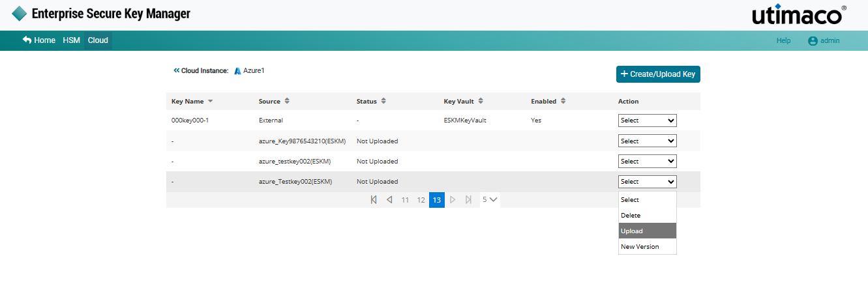Select current page 13
The image size is (868, 299).
(437, 200)
